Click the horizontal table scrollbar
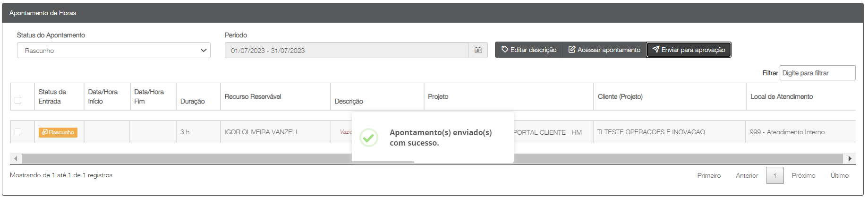Image resolution: width=868 pixels, height=199 pixels. click(189, 158)
